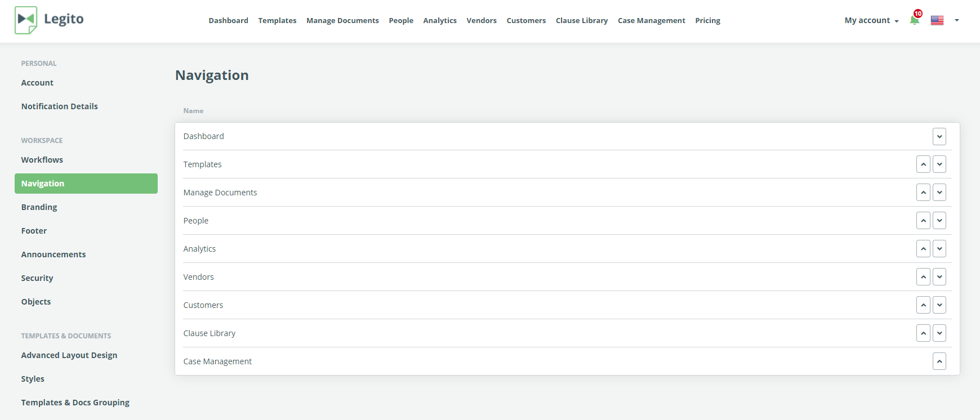Open language dropdown arrow beside the flag

(x=957, y=20)
